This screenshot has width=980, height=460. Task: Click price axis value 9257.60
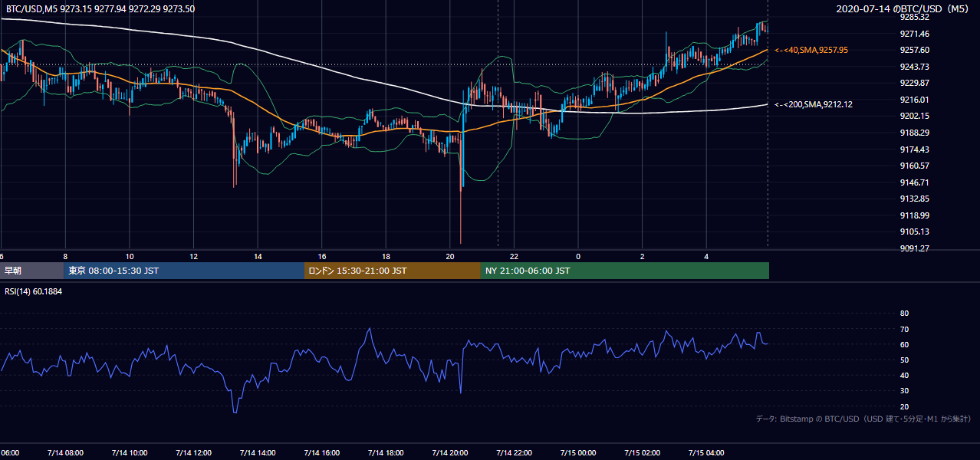[915, 50]
